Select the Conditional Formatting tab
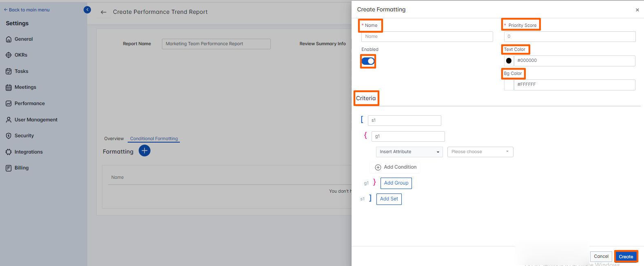 coord(154,138)
